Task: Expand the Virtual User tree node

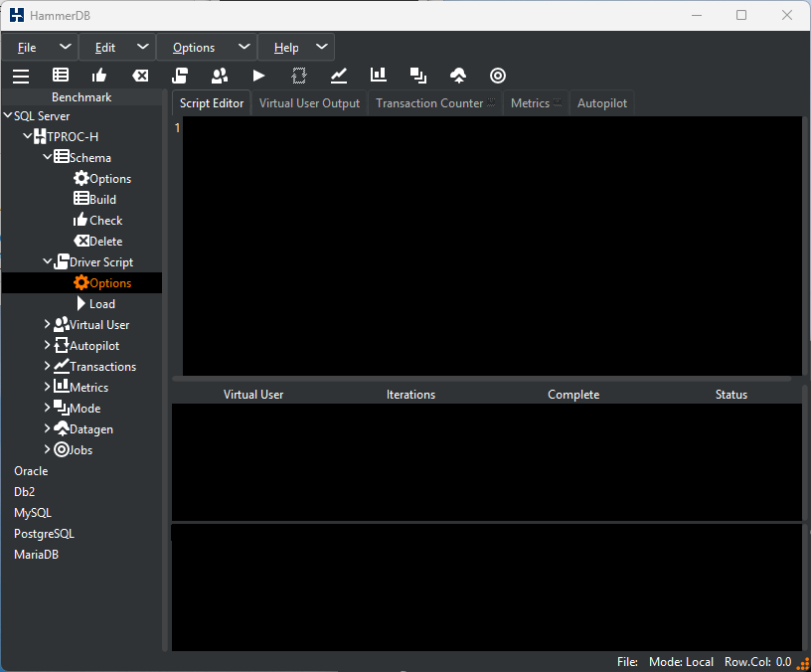Action: pos(47,324)
